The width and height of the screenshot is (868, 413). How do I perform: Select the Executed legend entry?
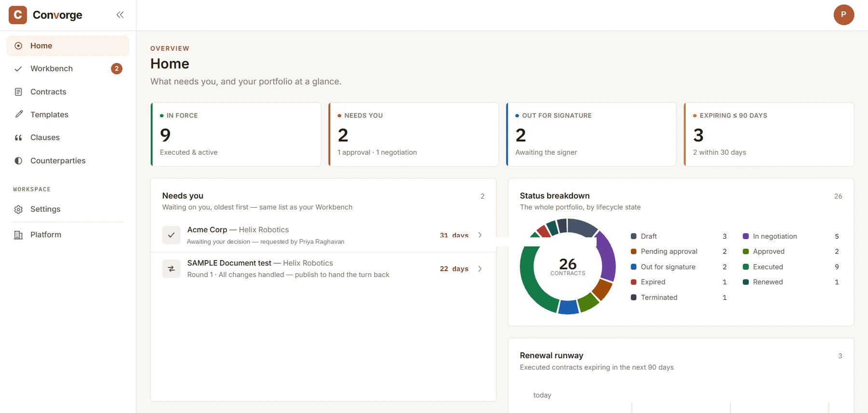tap(791, 267)
